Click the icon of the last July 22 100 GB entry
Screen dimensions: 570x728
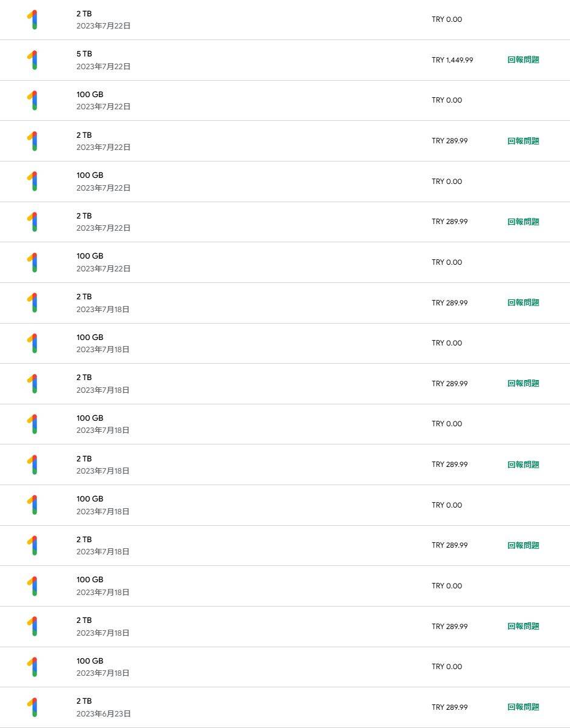(33, 262)
